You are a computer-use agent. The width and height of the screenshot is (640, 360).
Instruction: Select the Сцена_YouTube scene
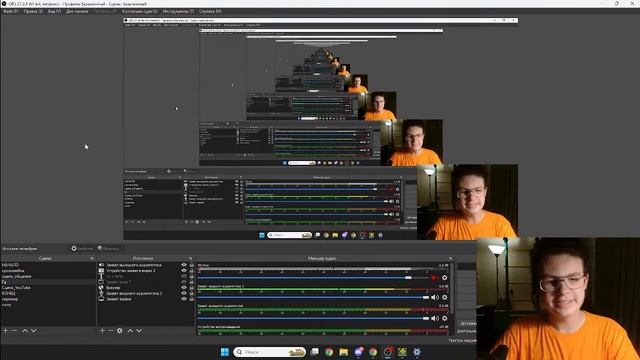[48, 288]
